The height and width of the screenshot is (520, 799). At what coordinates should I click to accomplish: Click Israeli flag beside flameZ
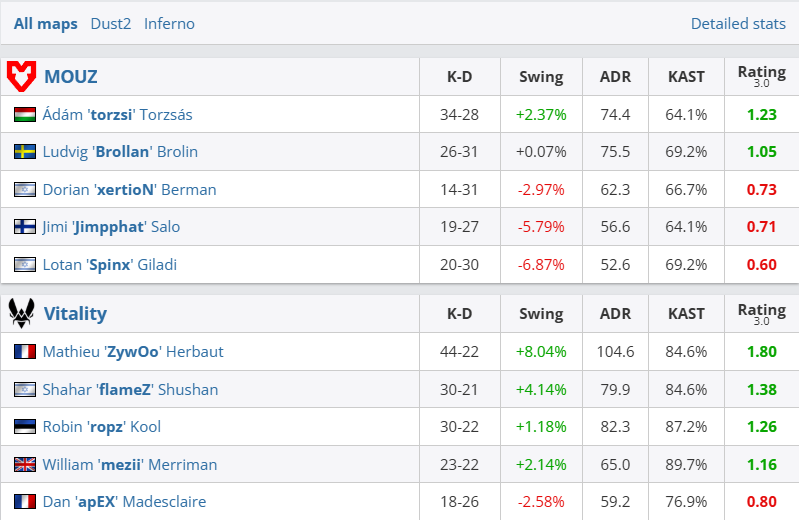pyautogui.click(x=25, y=389)
